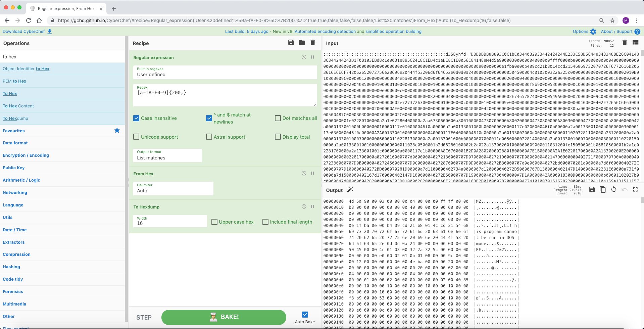Enable Unicode support
Image resolution: width=644 pixels, height=329 pixels.
pos(136,137)
